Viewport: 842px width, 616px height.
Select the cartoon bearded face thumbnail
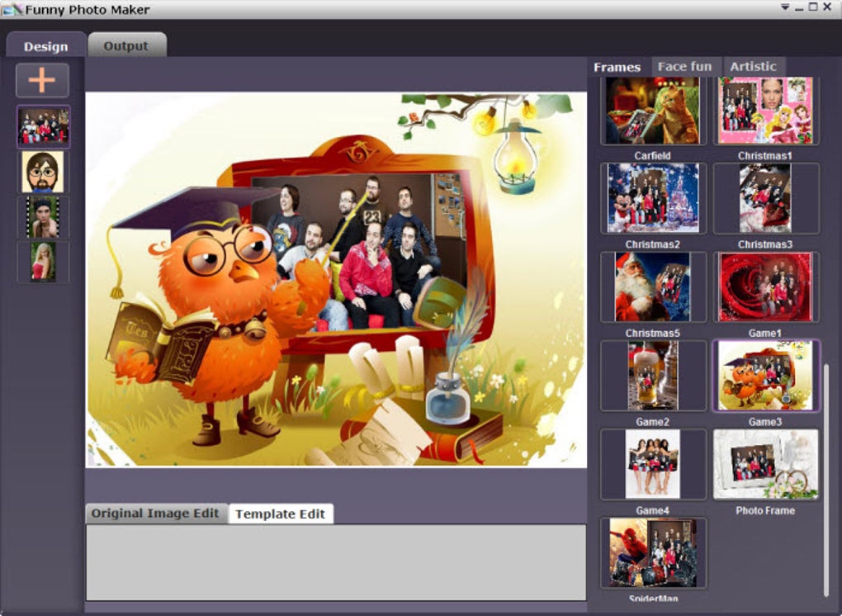(x=43, y=172)
